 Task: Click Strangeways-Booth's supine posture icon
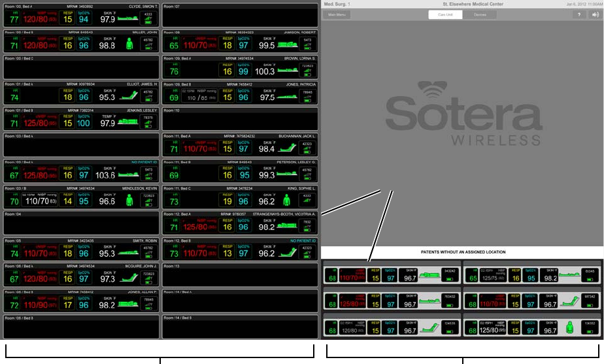coord(288,225)
